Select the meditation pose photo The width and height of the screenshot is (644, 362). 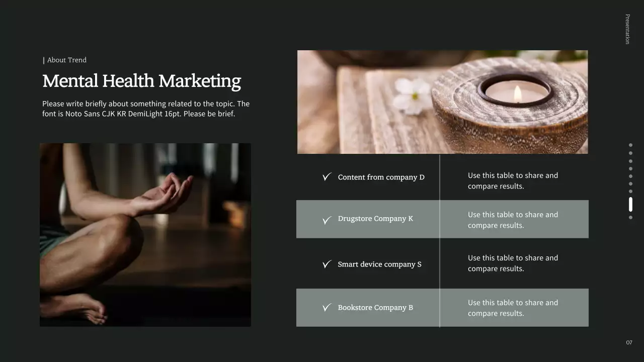click(145, 235)
